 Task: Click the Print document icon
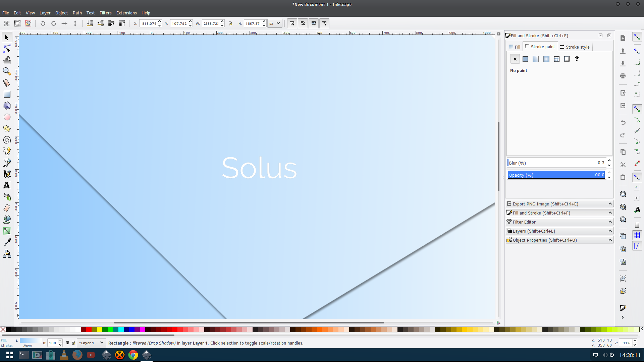623,76
